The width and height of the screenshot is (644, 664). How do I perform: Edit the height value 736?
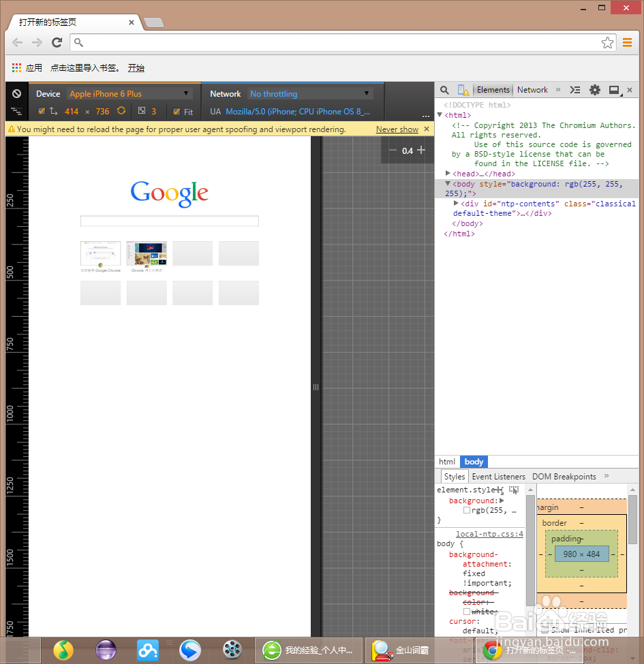(102, 112)
